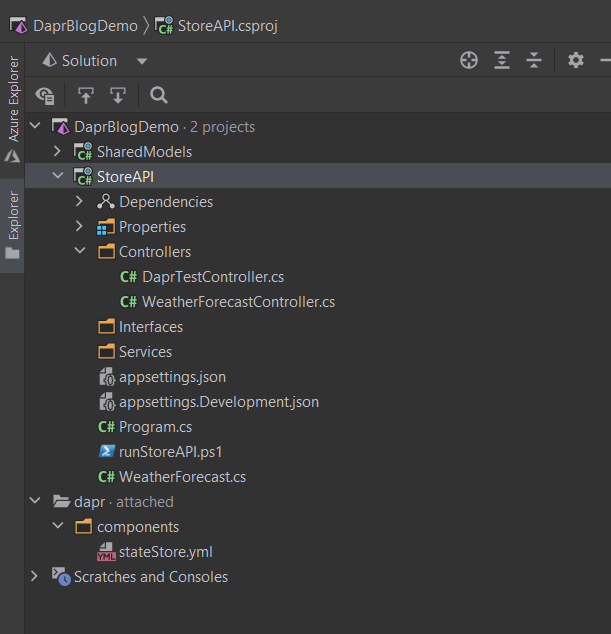This screenshot has height=634, width=611.
Task: Click the C# icon of DaprTestController.cs
Action: pyautogui.click(x=129, y=277)
